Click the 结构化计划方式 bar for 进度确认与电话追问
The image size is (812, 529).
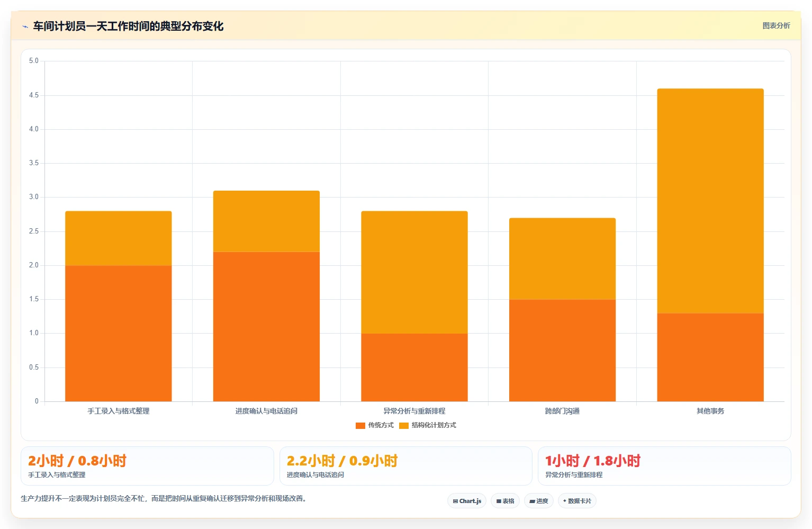coord(266,221)
